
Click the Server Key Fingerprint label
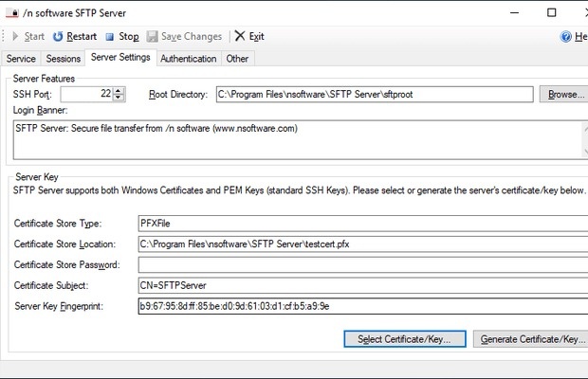[59, 306]
